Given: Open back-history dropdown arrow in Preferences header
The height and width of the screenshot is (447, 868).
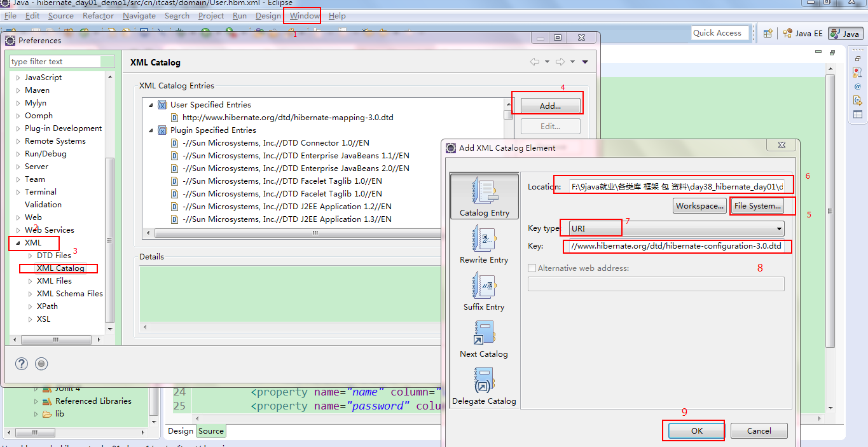Looking at the screenshot, I should click(x=547, y=62).
